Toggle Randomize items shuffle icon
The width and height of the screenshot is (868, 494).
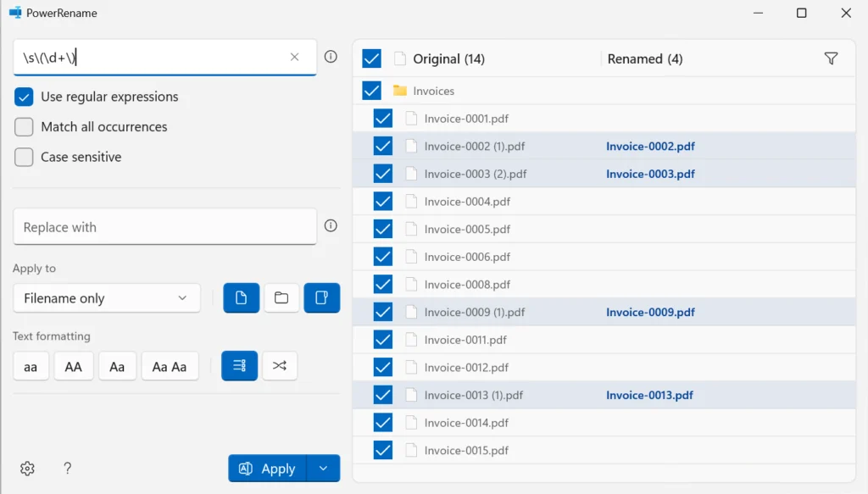(x=280, y=366)
